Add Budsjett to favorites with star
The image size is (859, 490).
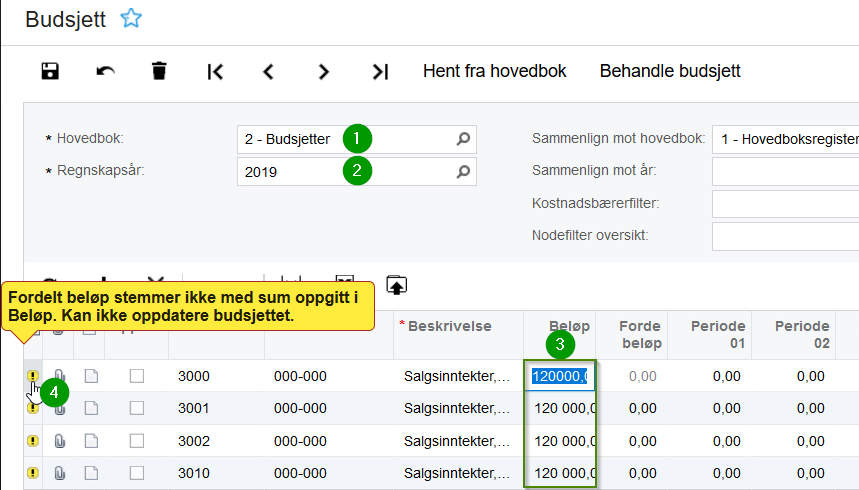click(x=131, y=18)
